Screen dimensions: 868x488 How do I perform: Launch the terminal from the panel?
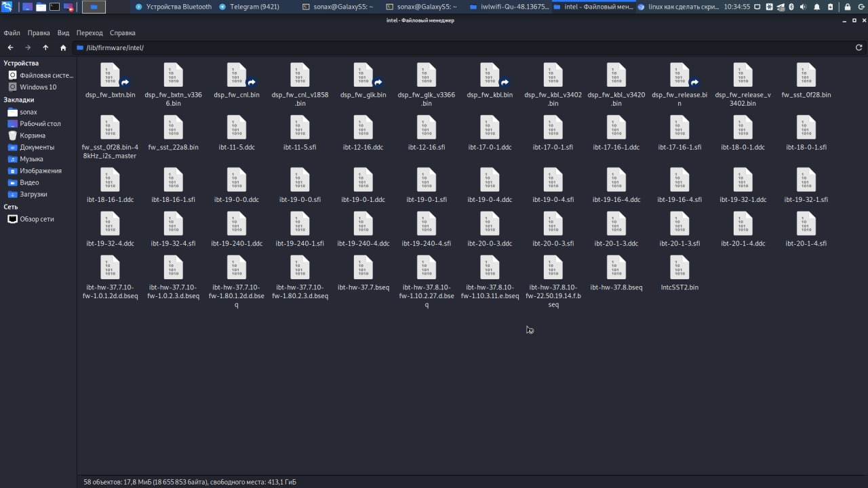point(54,7)
